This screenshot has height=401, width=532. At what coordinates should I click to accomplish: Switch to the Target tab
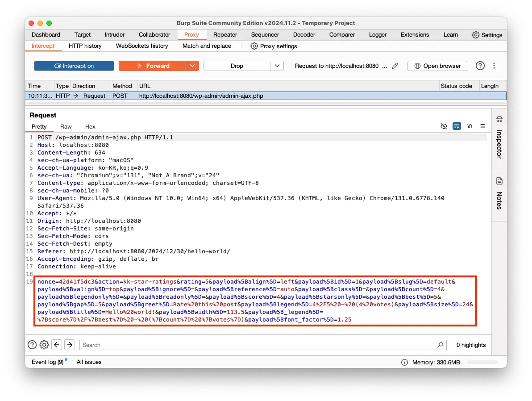click(x=83, y=35)
